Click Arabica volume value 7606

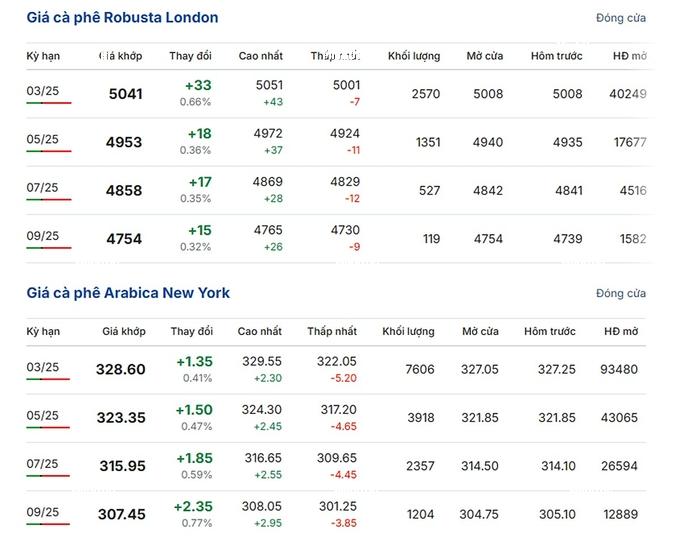(x=420, y=369)
